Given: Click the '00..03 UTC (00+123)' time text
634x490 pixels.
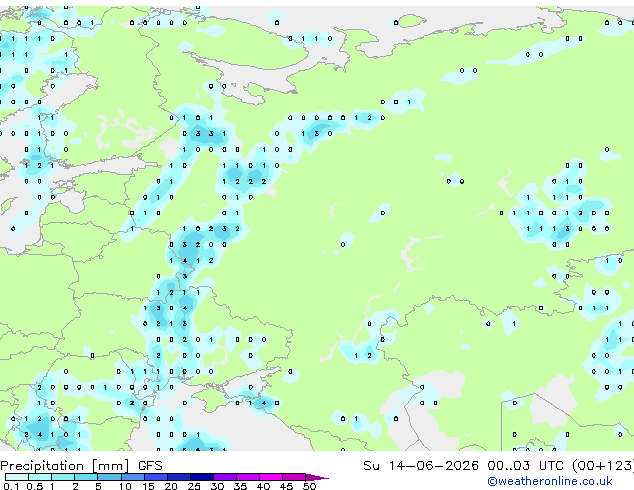Looking at the screenshot, I should point(560,466).
